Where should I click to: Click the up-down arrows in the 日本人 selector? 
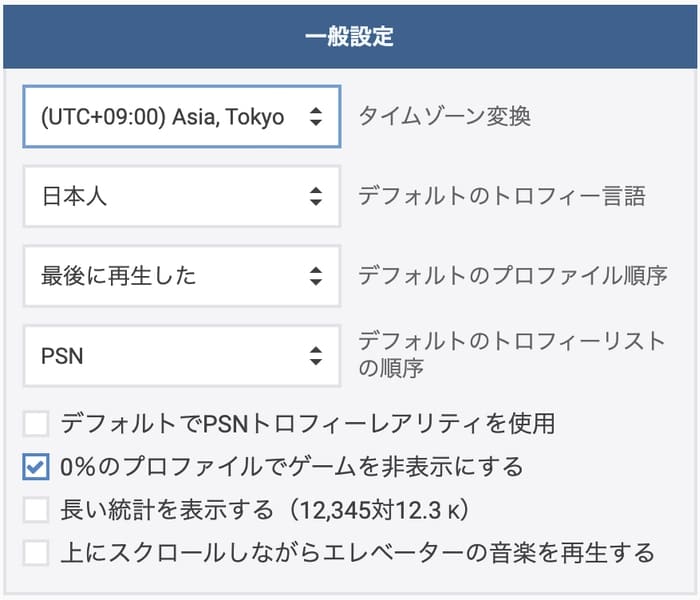tap(316, 196)
